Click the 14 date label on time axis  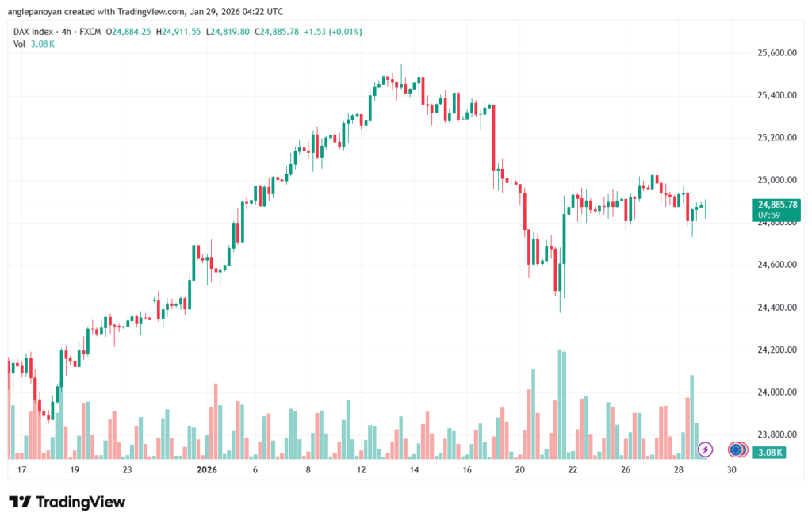pos(414,469)
